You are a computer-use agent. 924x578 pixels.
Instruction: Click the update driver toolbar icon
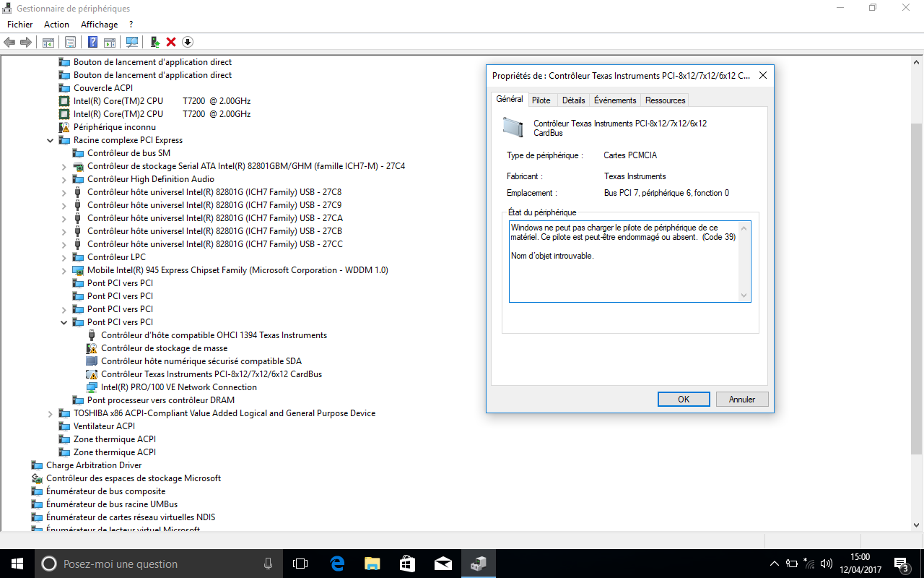pyautogui.click(x=155, y=42)
